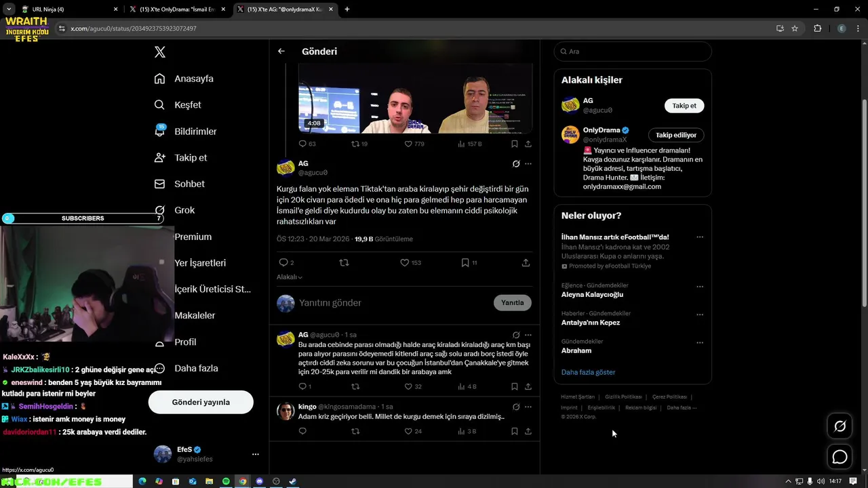Open floating Grok button
The image size is (868, 488).
840,426
